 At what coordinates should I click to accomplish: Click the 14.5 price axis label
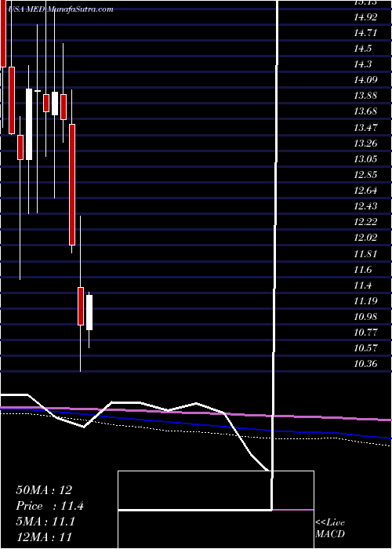[x=363, y=49]
